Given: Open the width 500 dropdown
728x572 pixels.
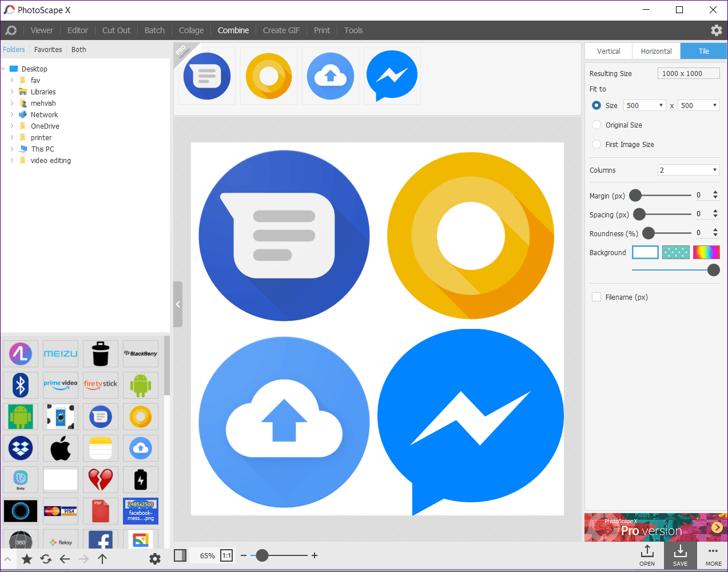Looking at the screenshot, I should 645,105.
